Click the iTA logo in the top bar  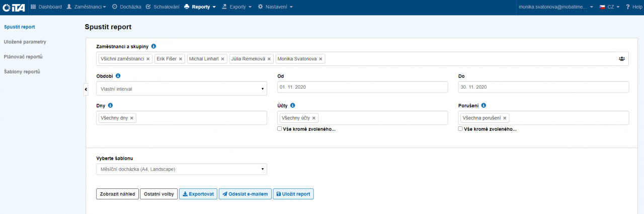pyautogui.click(x=13, y=7)
